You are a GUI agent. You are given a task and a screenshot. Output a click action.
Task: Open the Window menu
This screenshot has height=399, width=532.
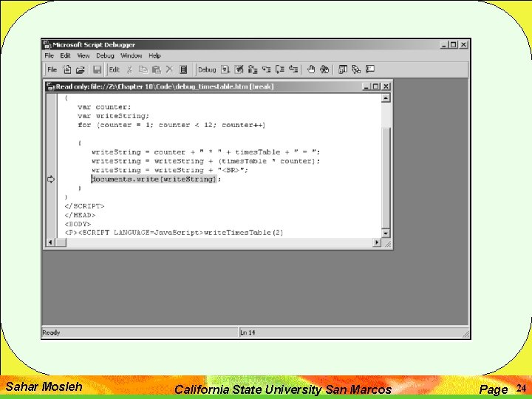coord(131,55)
